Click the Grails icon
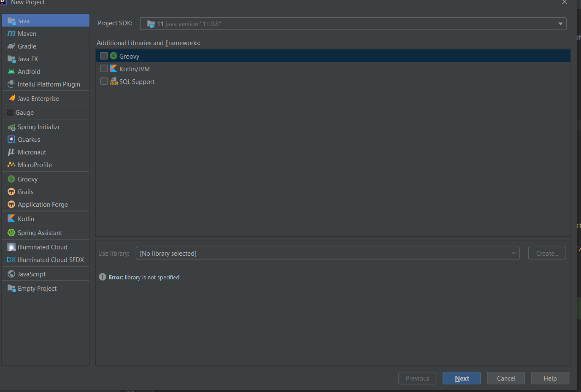Viewport: 581px width, 392px height. click(x=11, y=192)
